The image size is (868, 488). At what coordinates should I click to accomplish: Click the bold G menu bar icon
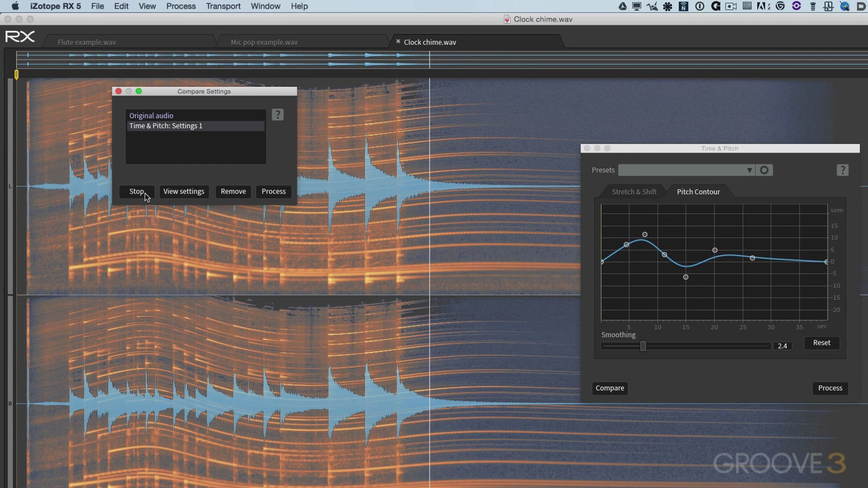pos(716,6)
